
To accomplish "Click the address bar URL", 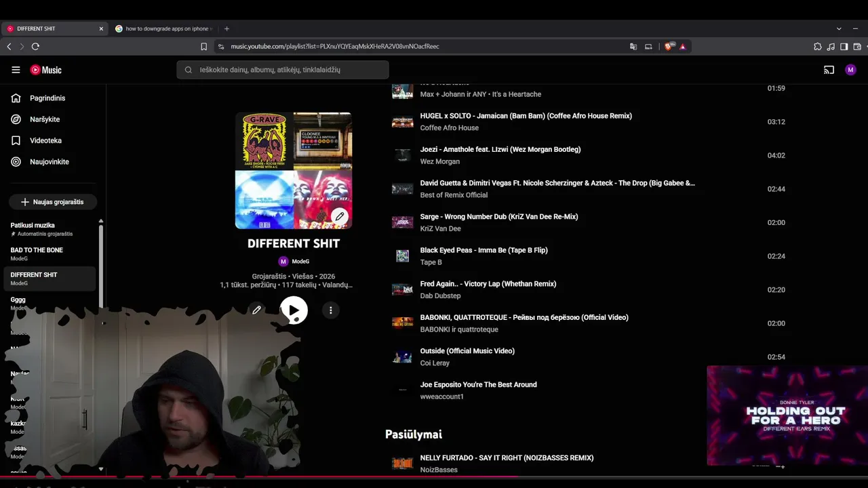I will [x=335, y=46].
